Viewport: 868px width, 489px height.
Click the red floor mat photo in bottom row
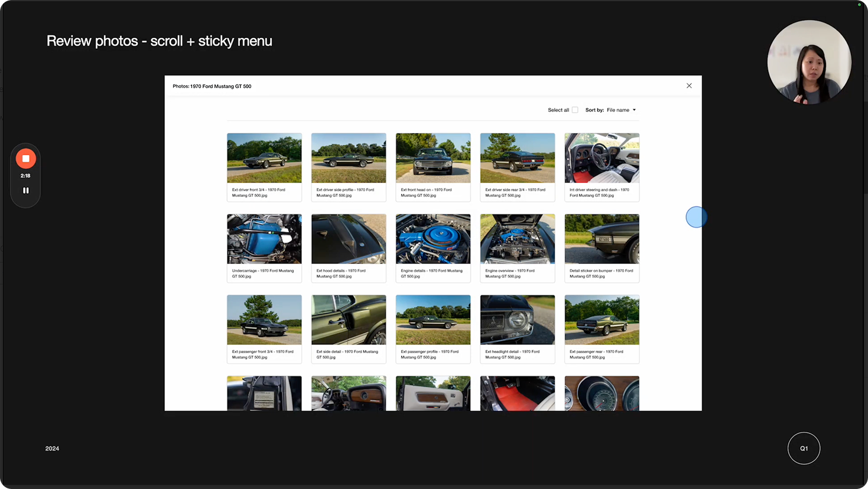tap(518, 393)
